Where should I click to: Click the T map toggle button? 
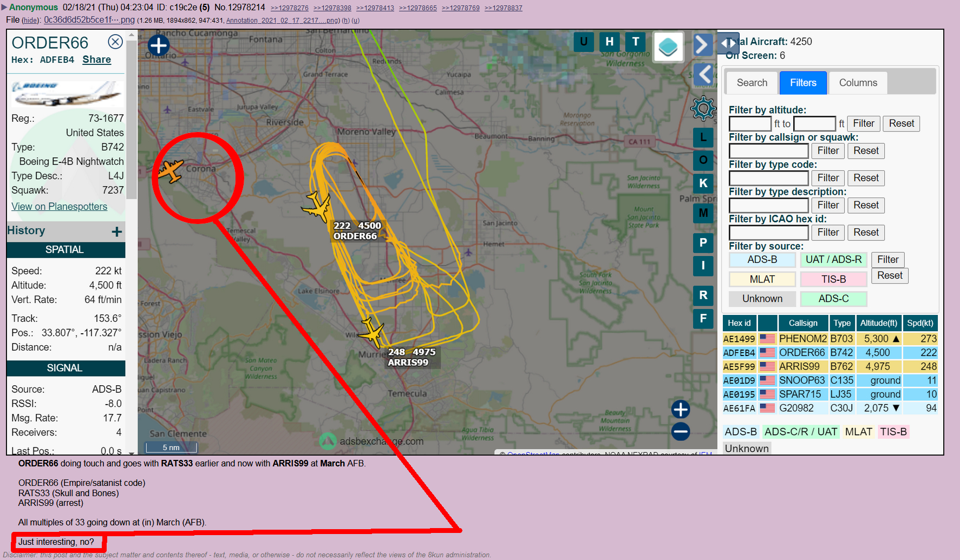[636, 42]
